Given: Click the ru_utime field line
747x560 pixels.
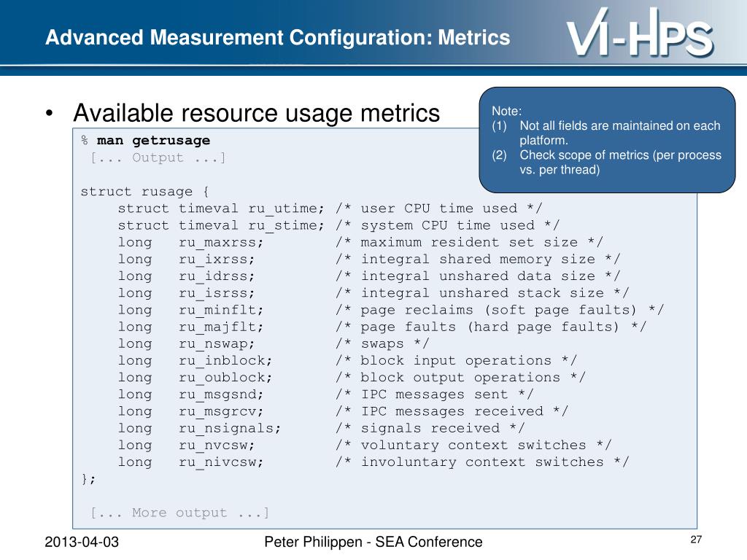Looking at the screenshot, I should (x=330, y=209).
